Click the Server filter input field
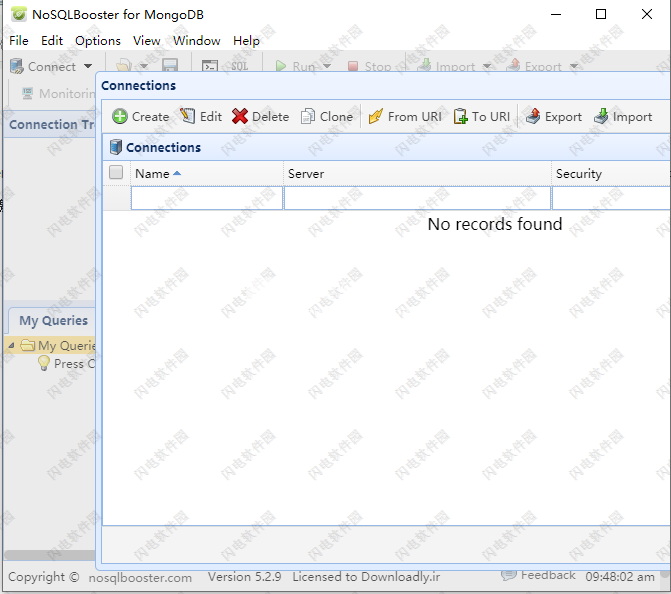 point(417,198)
